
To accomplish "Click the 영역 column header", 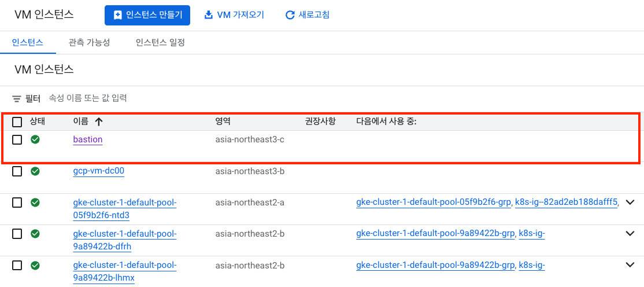I will (223, 122).
